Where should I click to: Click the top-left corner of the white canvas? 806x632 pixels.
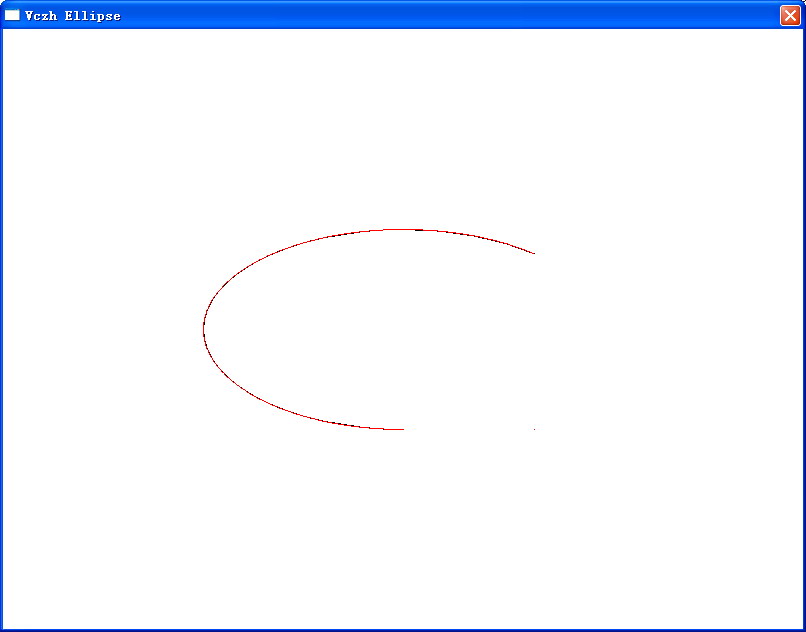[x=6, y=32]
